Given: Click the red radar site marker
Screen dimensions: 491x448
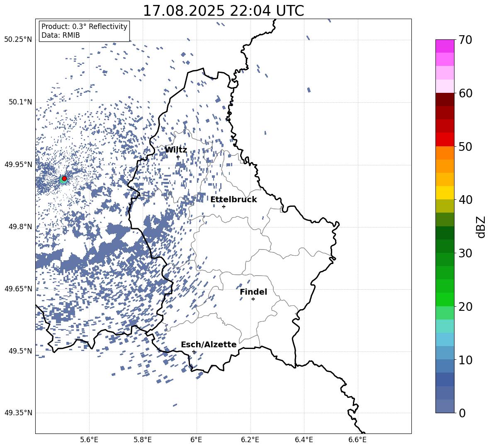Looking at the screenshot, I should tap(64, 179).
